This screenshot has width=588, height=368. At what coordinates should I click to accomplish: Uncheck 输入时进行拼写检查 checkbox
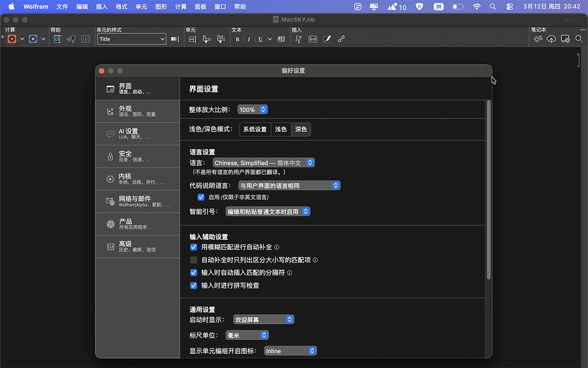(x=194, y=286)
